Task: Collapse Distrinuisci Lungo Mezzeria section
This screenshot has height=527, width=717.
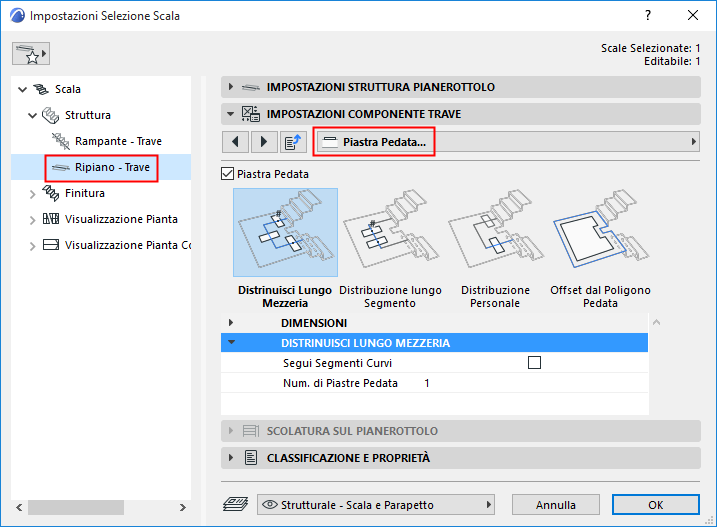Action: 231,342
